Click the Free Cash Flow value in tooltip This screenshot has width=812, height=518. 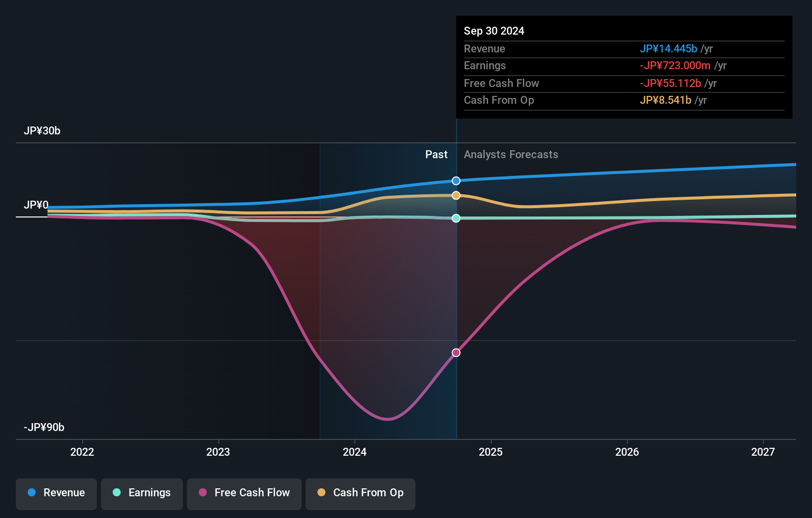coord(671,83)
